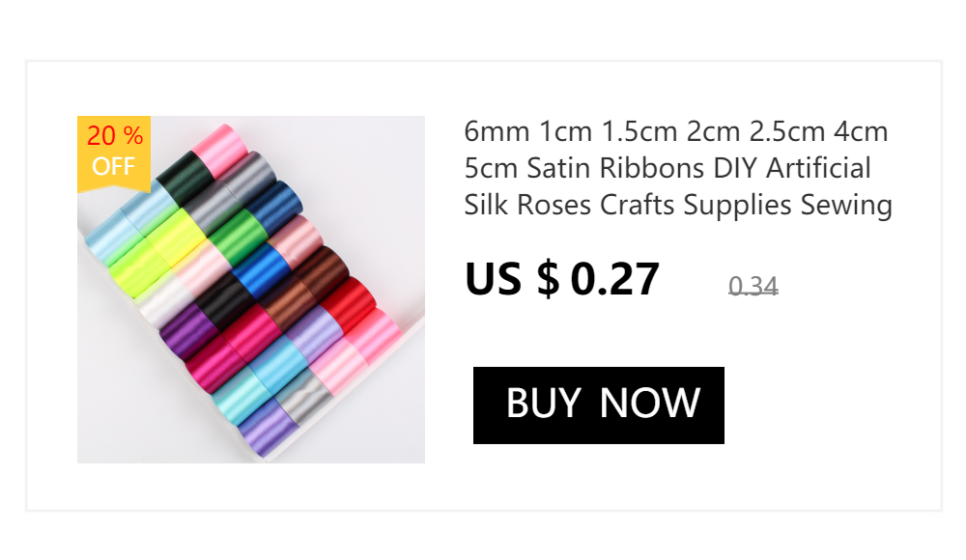Click the crossed-out 0.34 original price

pos(753,286)
